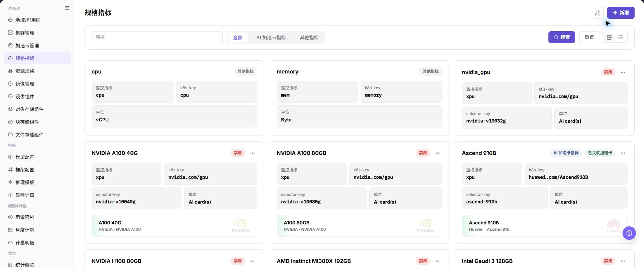Click the 镜像组件 icon
The width and height of the screenshot is (644, 268).
(x=10, y=97)
